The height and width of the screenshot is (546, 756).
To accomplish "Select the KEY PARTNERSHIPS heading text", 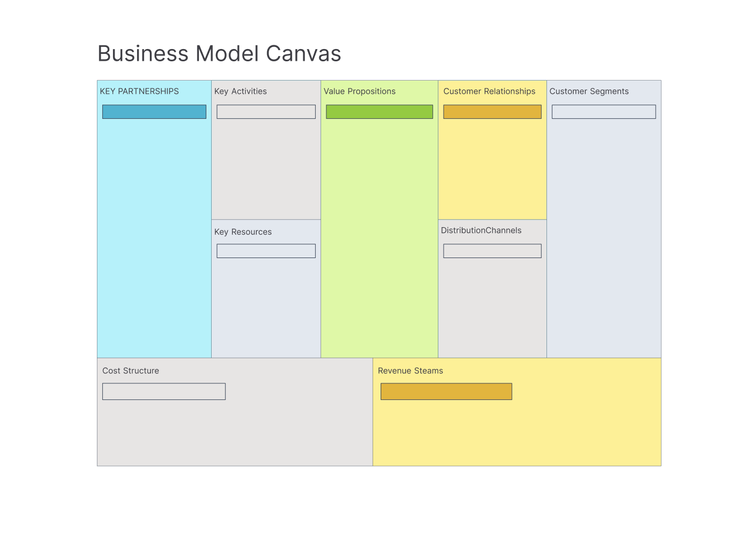I will coord(139,91).
